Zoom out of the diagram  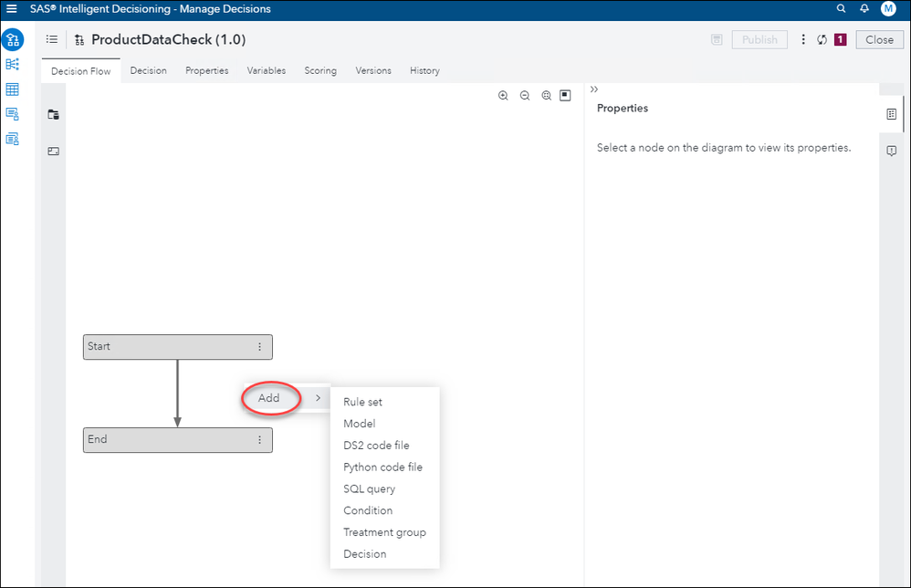[525, 95]
